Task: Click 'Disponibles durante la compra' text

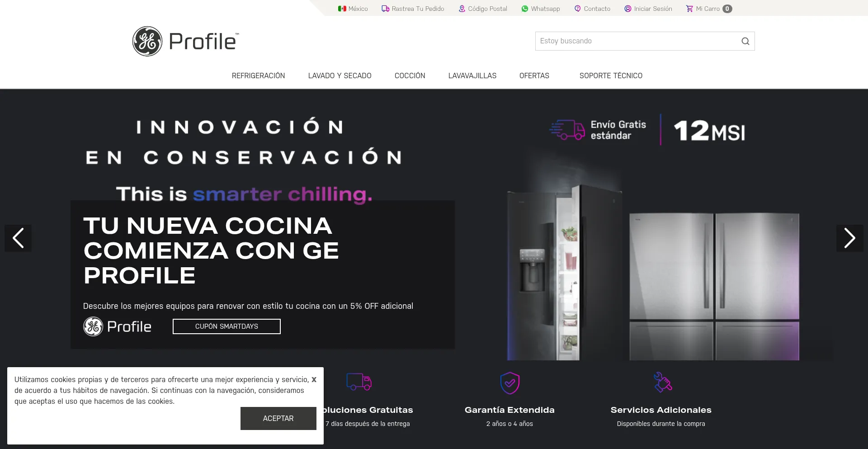Action: (x=661, y=424)
